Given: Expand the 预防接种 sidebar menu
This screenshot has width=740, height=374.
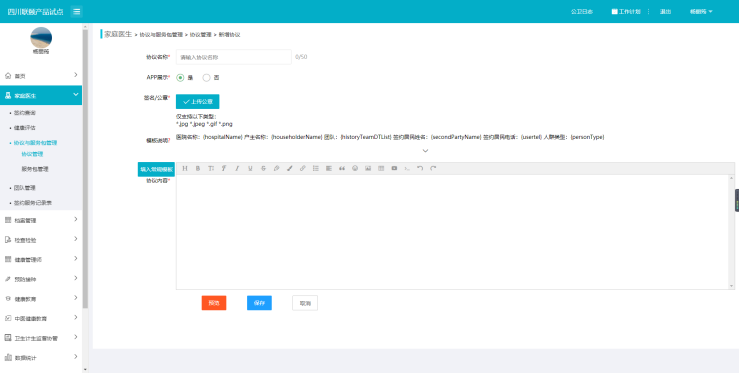Looking at the screenshot, I should [41, 279].
